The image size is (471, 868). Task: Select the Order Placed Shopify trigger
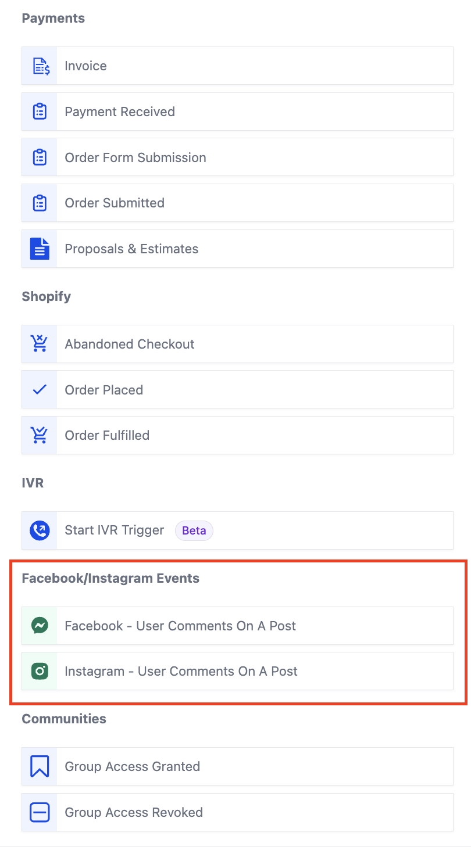237,390
